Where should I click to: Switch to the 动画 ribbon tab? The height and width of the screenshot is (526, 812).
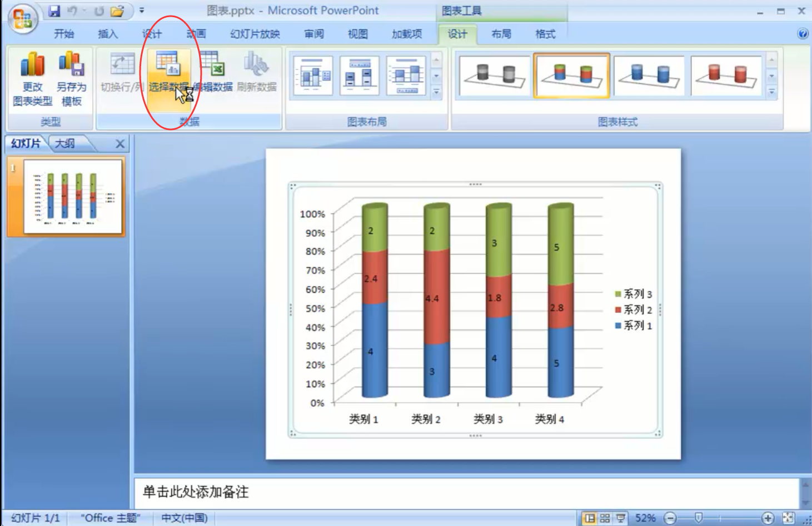point(196,34)
